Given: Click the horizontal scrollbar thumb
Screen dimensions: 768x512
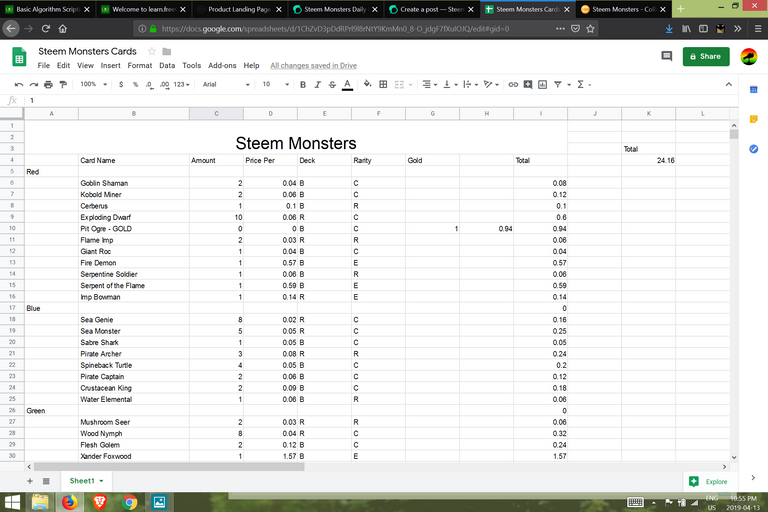Looking at the screenshot, I should pyautogui.click(x=169, y=467).
